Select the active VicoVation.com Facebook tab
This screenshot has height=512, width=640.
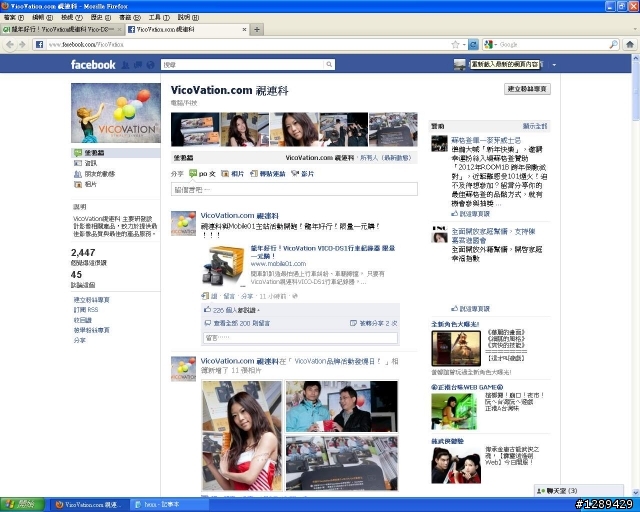[187, 29]
